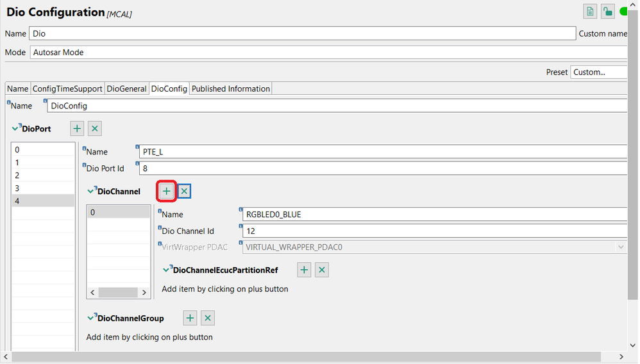640x364 pixels.
Task: Collapse the DioChannelEcucPartitionRef section
Action: tap(166, 270)
